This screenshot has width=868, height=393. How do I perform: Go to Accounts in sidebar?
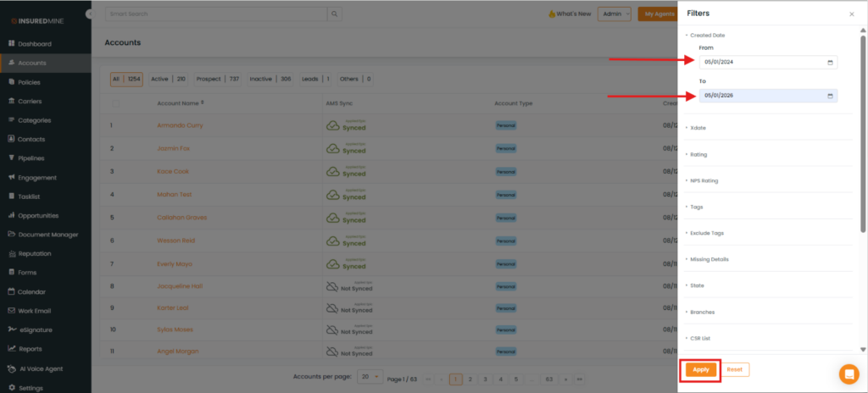pos(31,64)
